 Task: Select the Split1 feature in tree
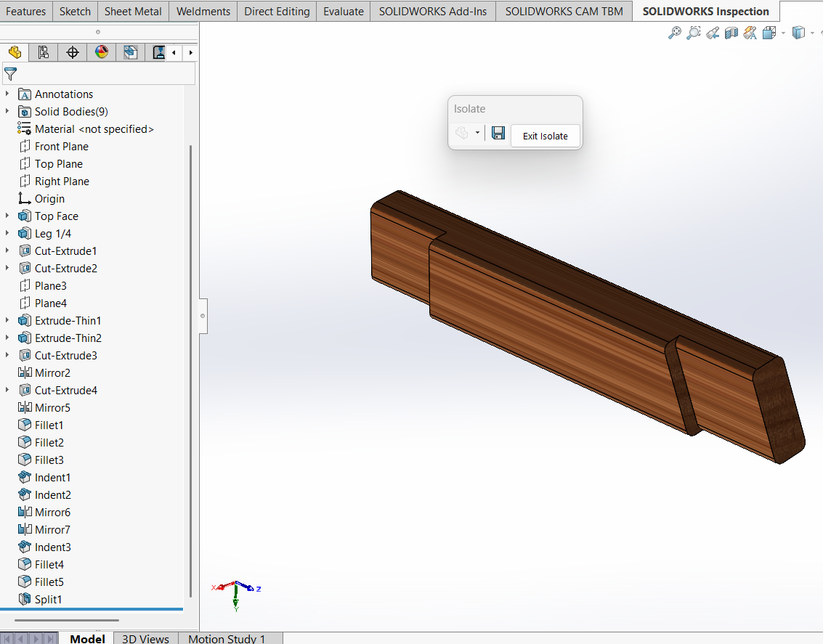point(48,600)
